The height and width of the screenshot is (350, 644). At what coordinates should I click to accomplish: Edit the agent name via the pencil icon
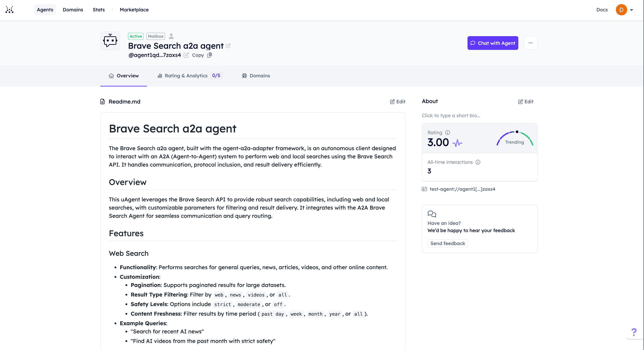pos(228,46)
